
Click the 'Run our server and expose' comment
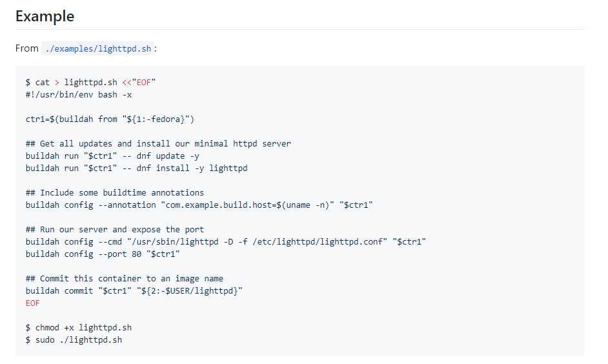point(115,230)
